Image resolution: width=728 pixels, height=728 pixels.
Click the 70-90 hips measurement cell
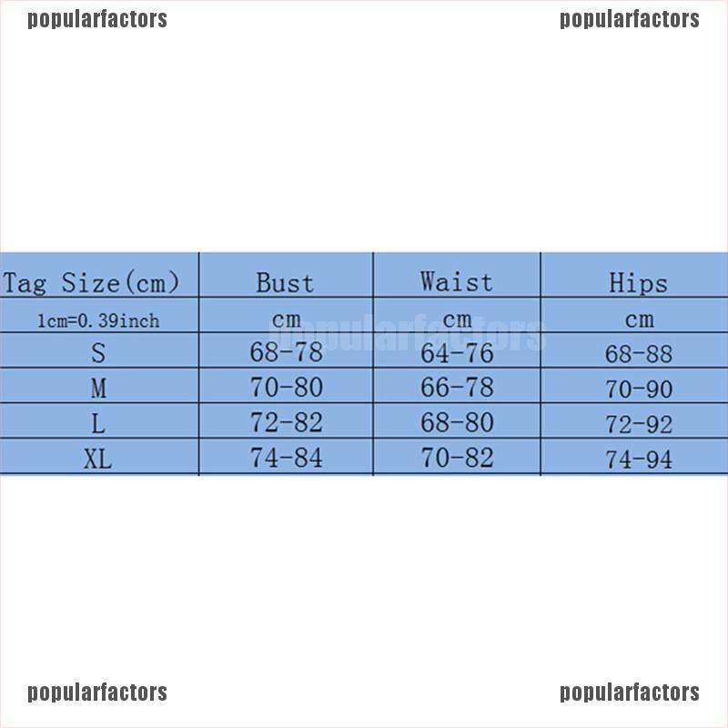point(639,389)
